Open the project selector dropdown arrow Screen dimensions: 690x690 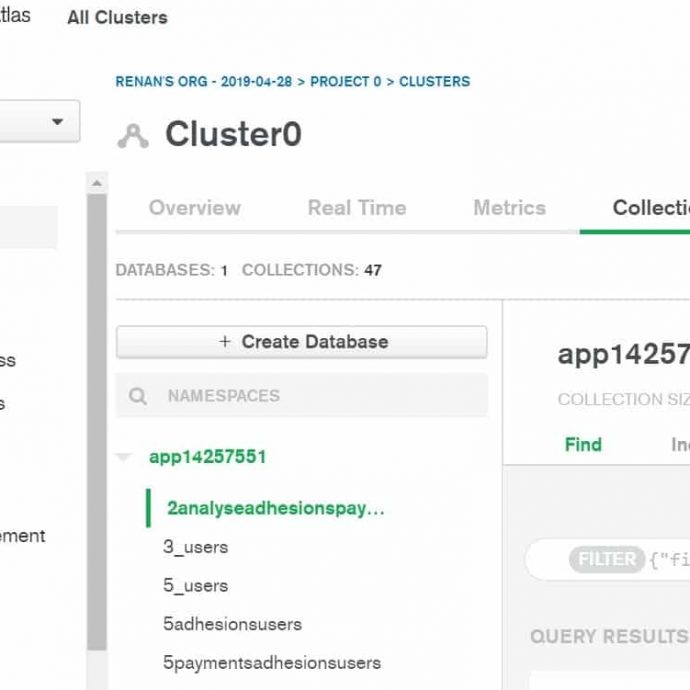pyautogui.click(x=57, y=121)
